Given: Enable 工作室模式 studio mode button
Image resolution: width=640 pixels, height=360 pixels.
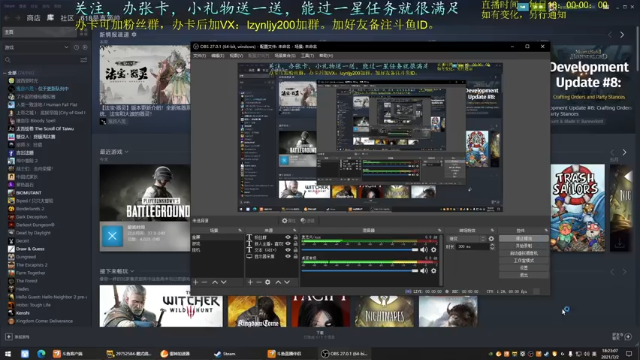Looking at the screenshot, I should click(524, 260).
